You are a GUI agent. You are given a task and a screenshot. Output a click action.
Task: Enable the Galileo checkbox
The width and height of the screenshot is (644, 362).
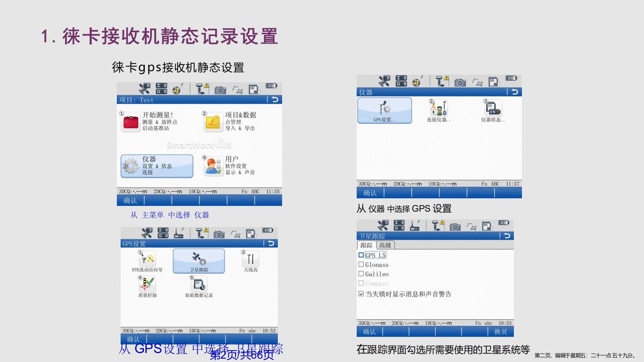click(x=361, y=274)
